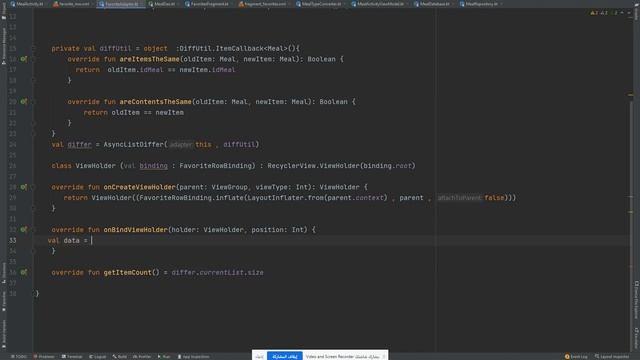Screen dimensions: 640x360
Task: Click the blue stop sharing button
Action: tap(284, 356)
